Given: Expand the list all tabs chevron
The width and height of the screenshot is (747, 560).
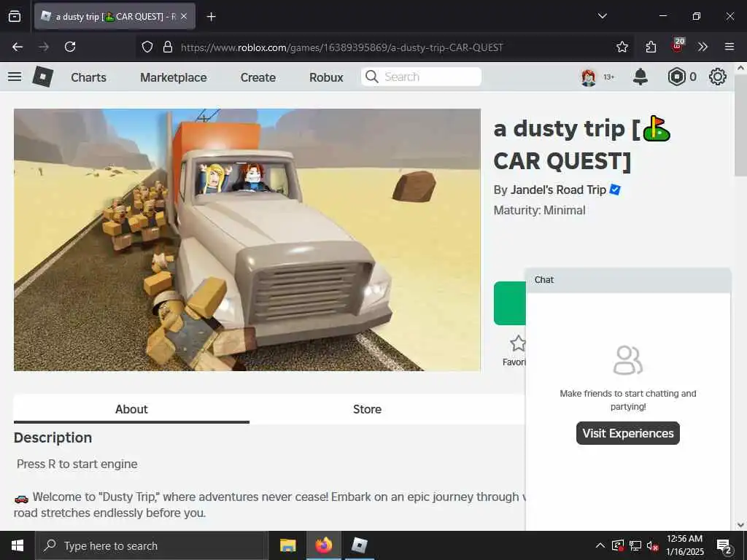Looking at the screenshot, I should coord(602,16).
